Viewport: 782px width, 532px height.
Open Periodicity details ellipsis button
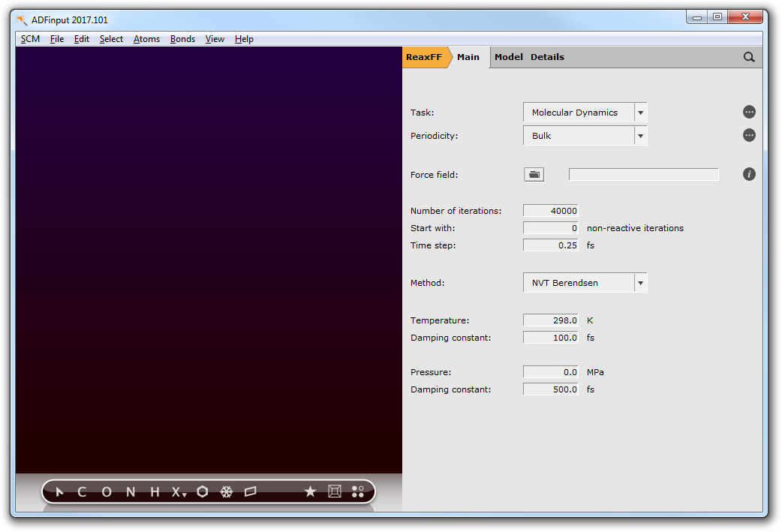[x=748, y=136]
